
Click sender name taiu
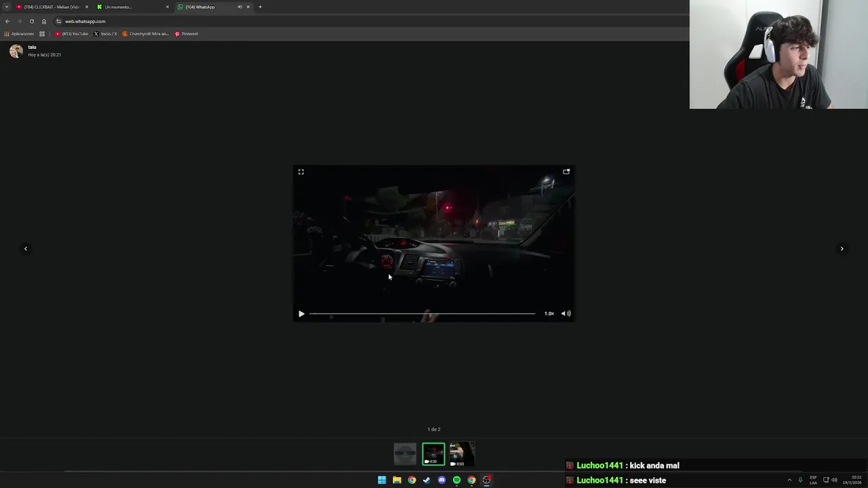click(32, 47)
